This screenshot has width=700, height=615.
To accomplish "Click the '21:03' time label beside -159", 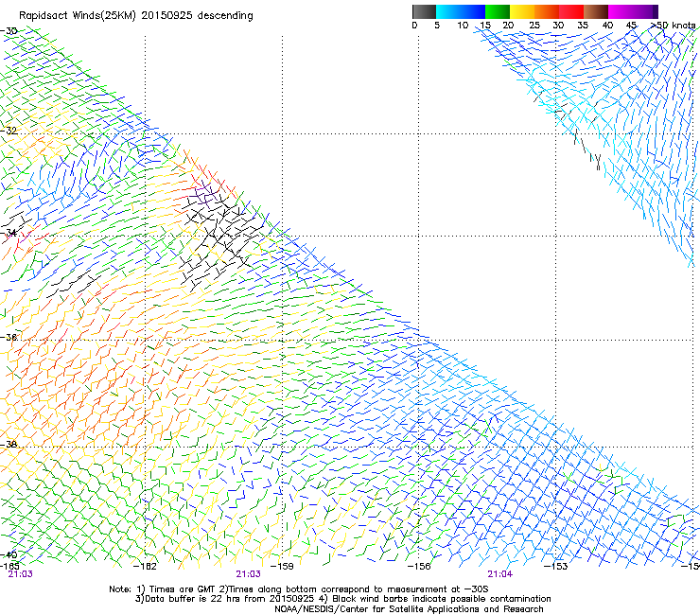I will 248,574.
